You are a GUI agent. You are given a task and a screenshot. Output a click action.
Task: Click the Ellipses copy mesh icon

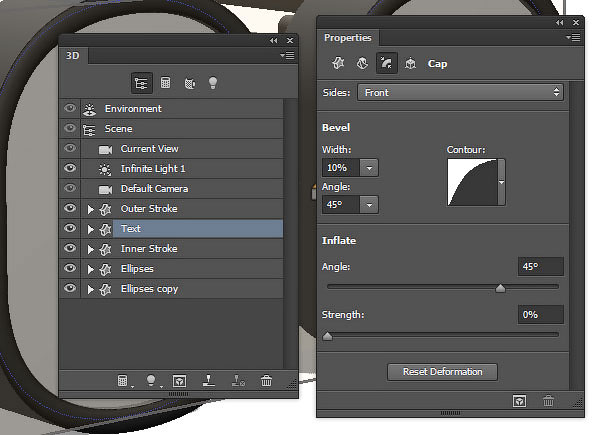[x=105, y=290]
